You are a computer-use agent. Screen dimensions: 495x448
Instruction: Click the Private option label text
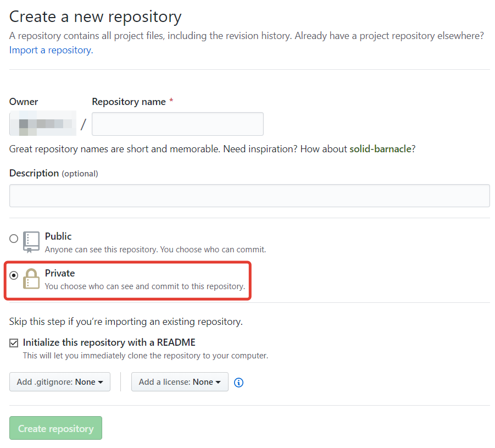tap(60, 273)
